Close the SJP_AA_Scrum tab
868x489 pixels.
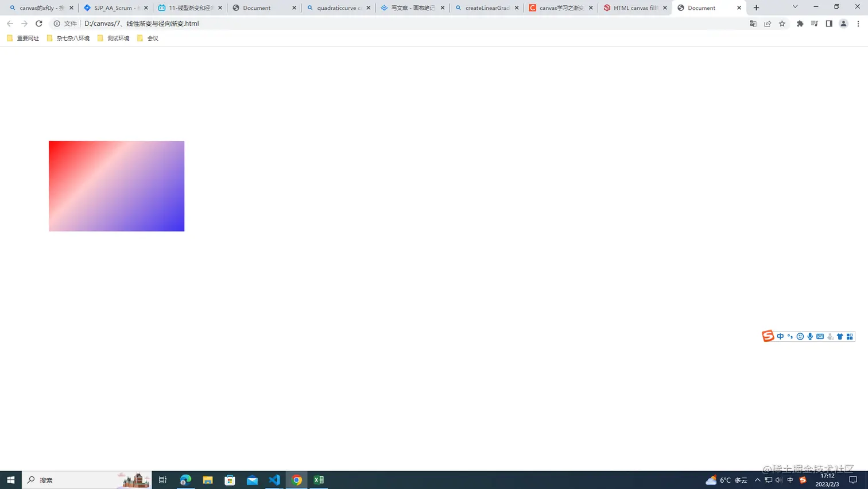click(146, 8)
